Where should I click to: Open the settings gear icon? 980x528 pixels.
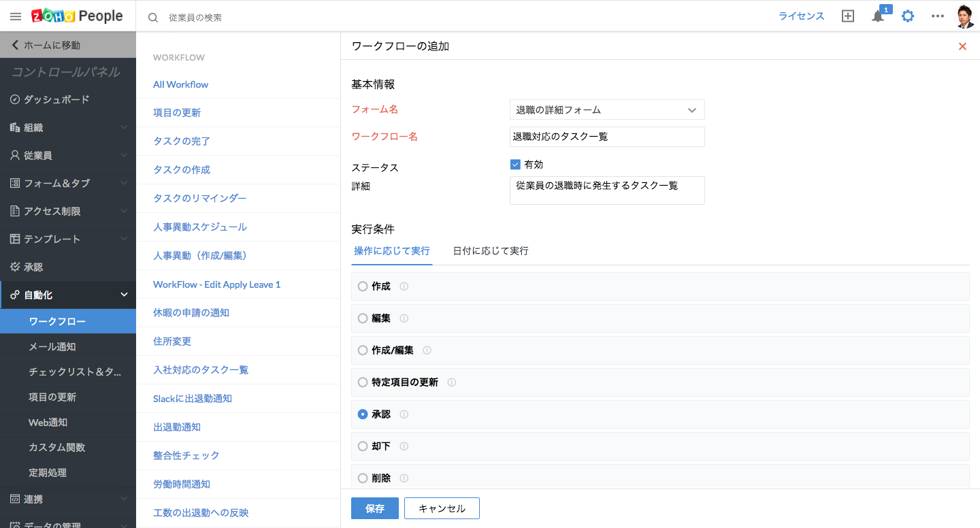908,16
